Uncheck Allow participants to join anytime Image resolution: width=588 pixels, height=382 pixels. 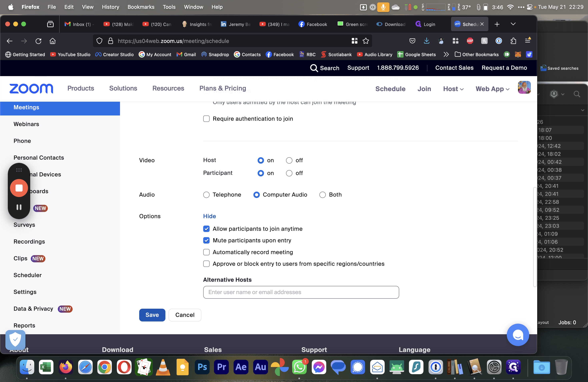(206, 229)
